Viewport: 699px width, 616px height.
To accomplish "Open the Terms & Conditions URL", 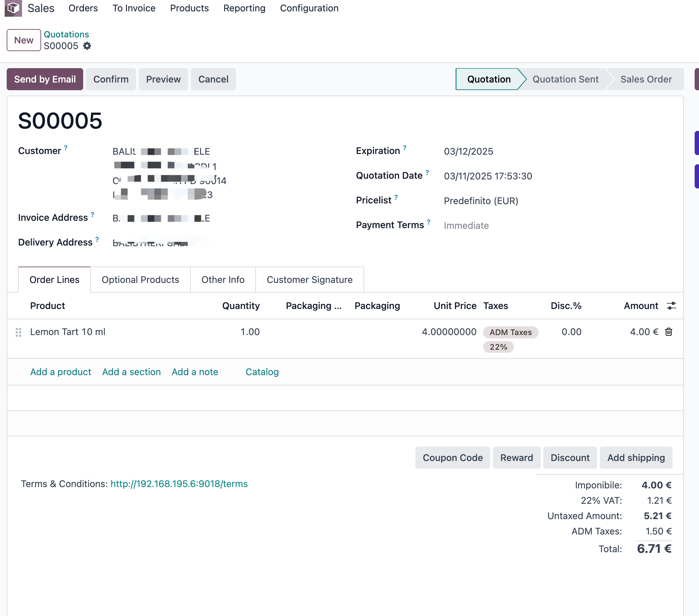I will tap(179, 484).
